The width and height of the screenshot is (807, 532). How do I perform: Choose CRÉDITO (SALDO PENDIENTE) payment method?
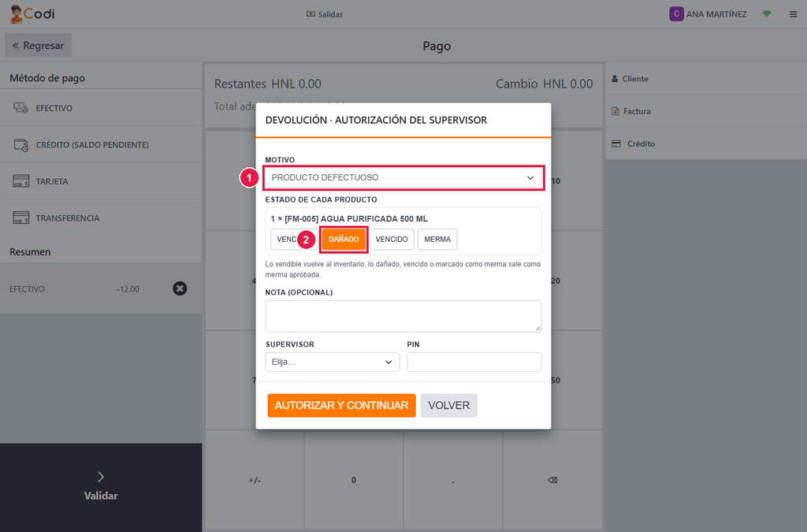[101, 144]
